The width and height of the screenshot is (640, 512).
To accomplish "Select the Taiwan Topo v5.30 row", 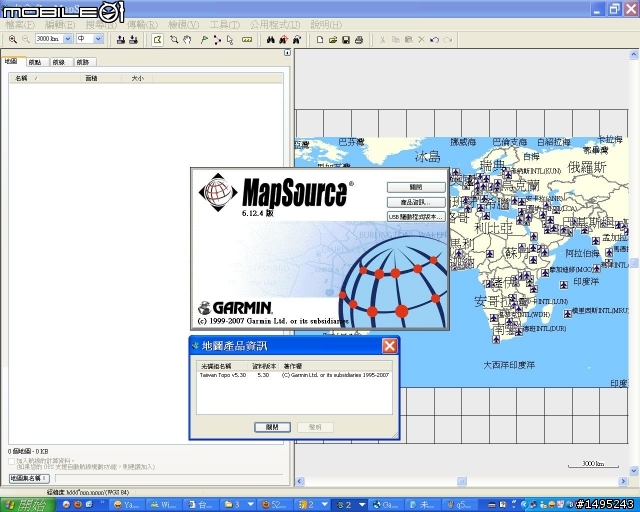I will (x=294, y=375).
